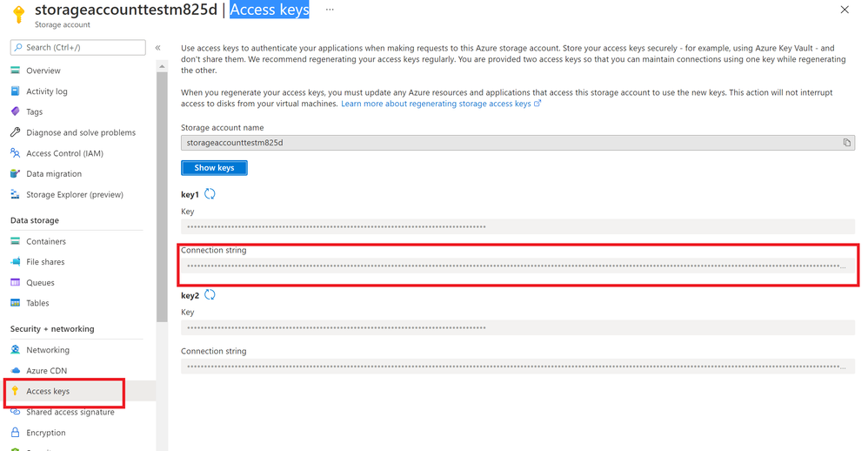Click the yellow Access keys icon

[x=16, y=391]
